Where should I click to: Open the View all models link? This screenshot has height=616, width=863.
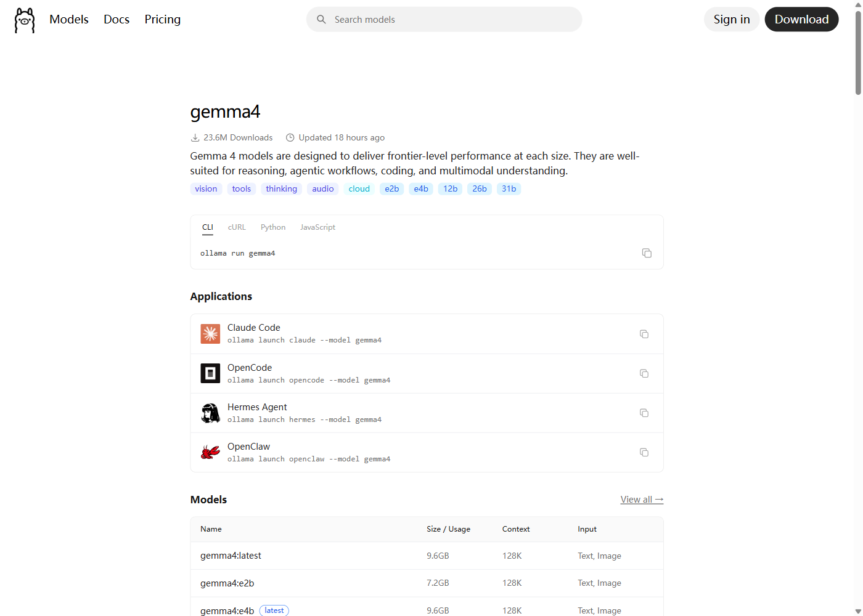tap(642, 500)
